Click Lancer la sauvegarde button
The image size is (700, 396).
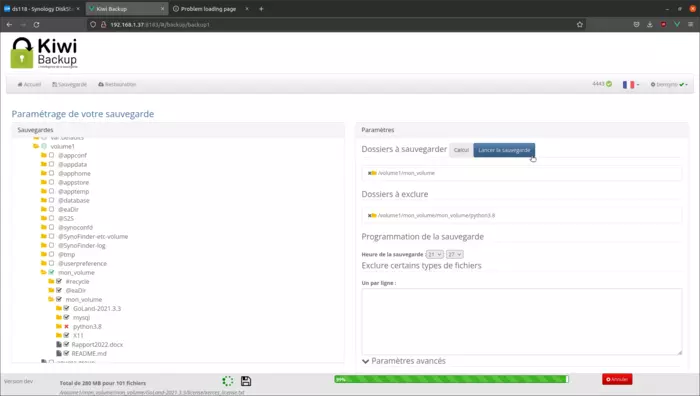tap(504, 150)
